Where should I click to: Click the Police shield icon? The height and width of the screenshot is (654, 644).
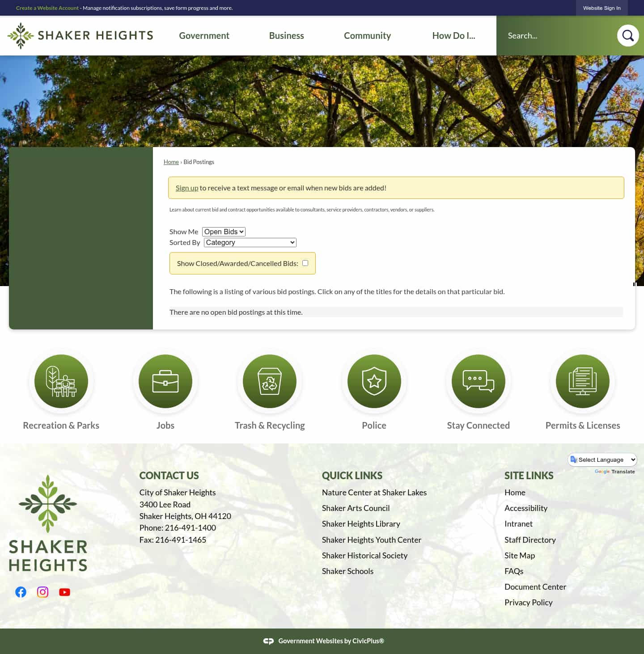coord(374,381)
